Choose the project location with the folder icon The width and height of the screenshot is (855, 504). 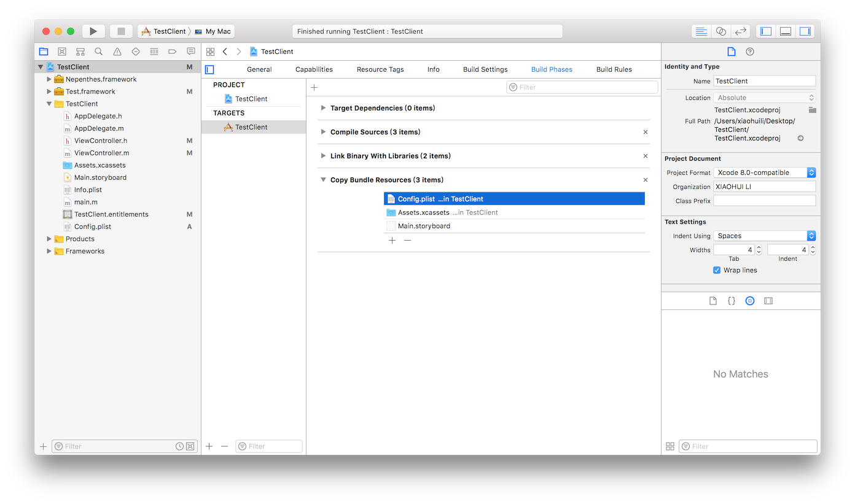(812, 109)
